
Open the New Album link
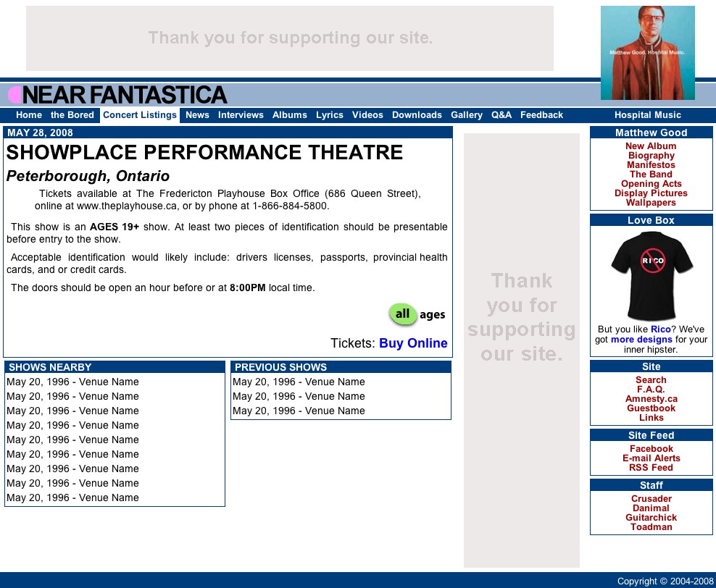(x=651, y=146)
